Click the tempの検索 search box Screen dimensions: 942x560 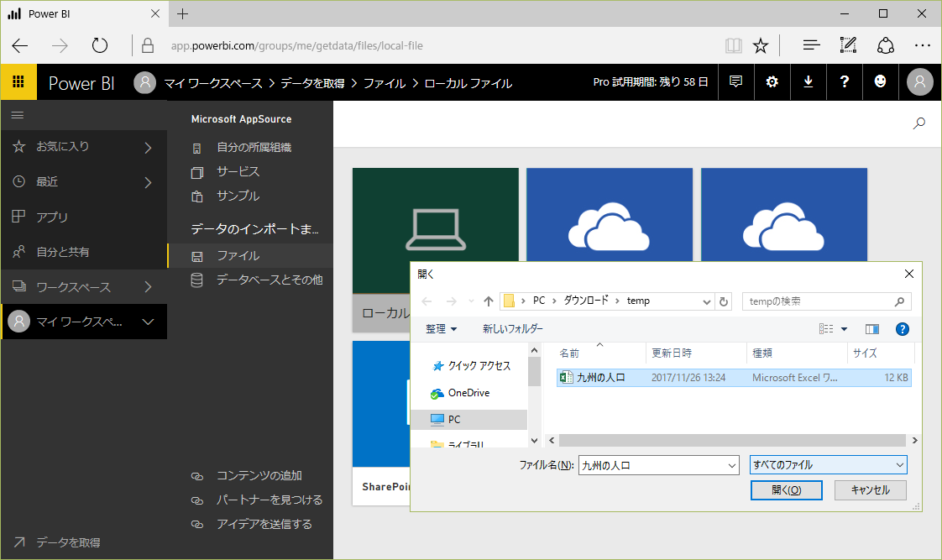pyautogui.click(x=827, y=301)
